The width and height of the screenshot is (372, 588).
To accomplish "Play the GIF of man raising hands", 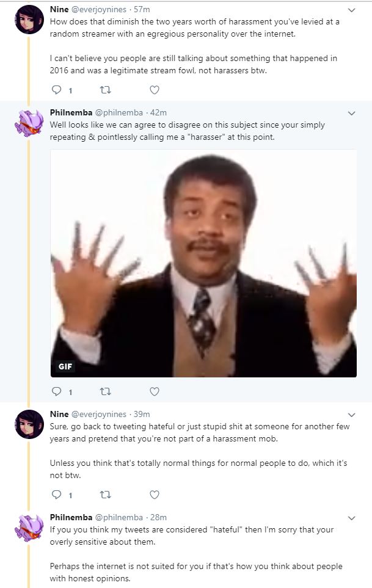I will point(203,263).
